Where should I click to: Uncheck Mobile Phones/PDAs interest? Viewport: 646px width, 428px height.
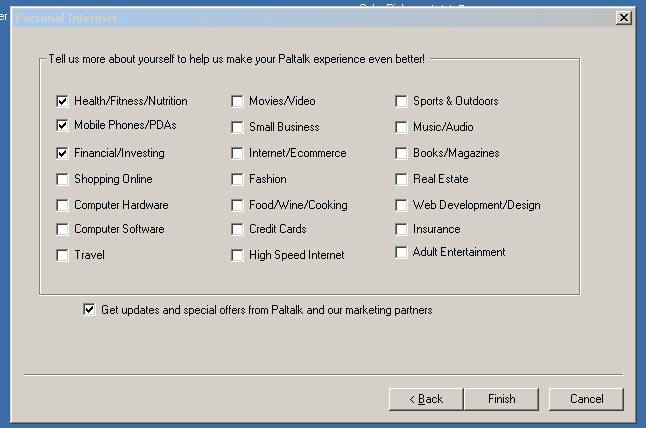(62, 125)
